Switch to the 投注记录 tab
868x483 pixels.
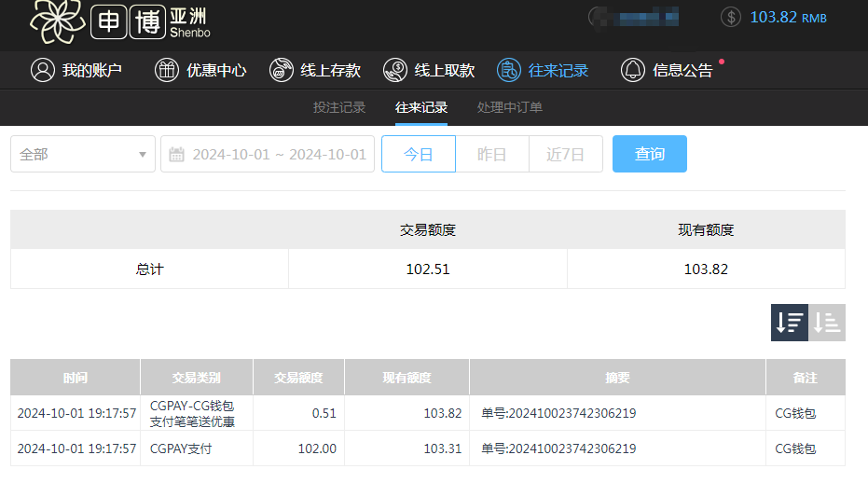(339, 107)
